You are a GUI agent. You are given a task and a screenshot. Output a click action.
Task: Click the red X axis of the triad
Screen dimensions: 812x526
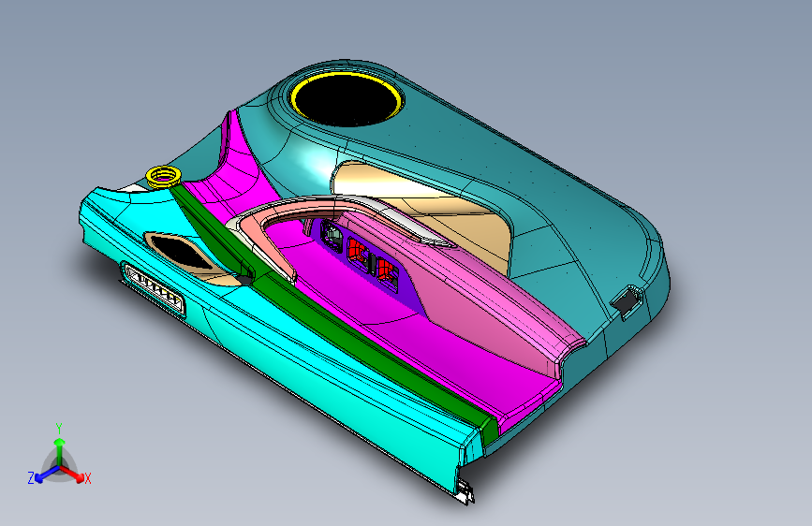(x=76, y=475)
